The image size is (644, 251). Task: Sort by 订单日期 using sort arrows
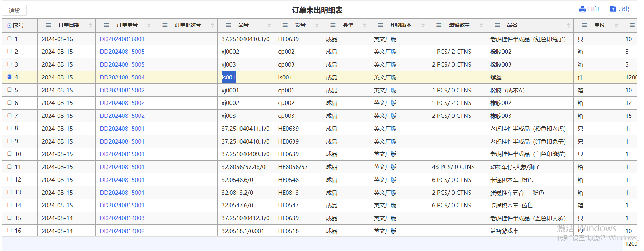click(x=91, y=25)
